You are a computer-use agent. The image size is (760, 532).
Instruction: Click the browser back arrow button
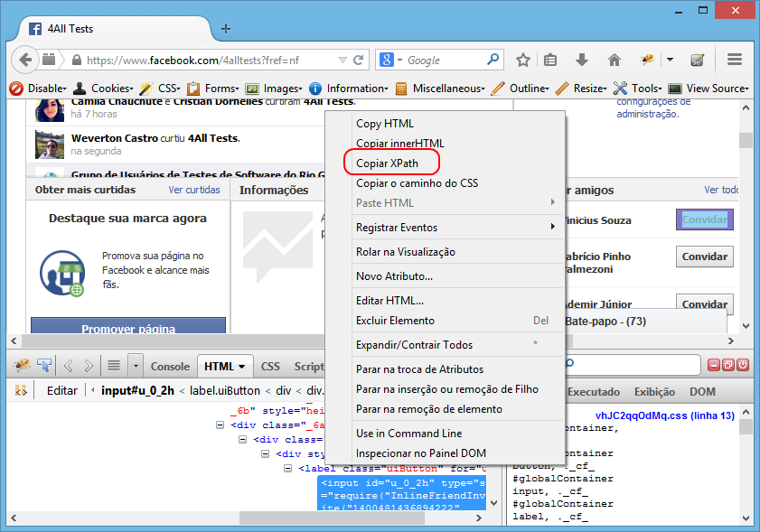pos(24,60)
